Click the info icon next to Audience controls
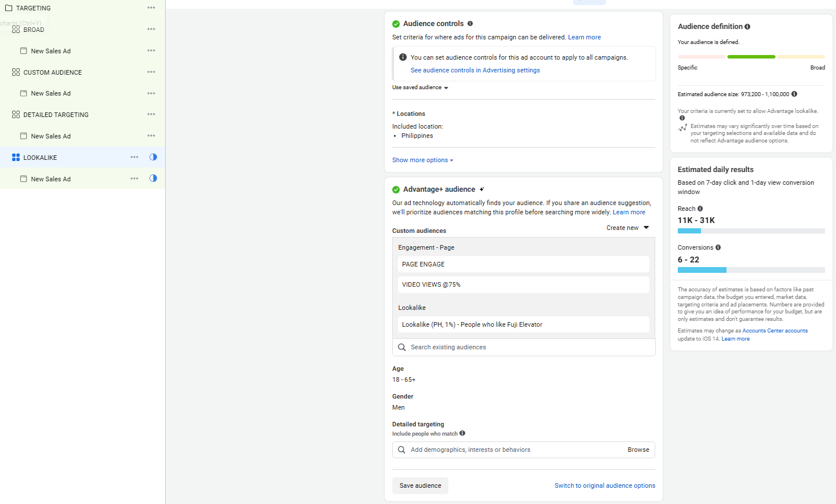The width and height of the screenshot is (836, 504). pos(470,24)
